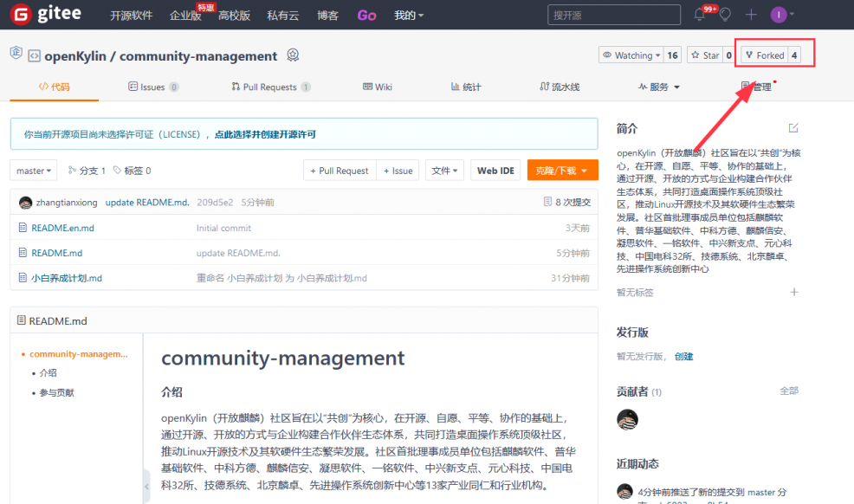Open the notifications bell icon
The height and width of the screenshot is (504, 854).
(700, 15)
